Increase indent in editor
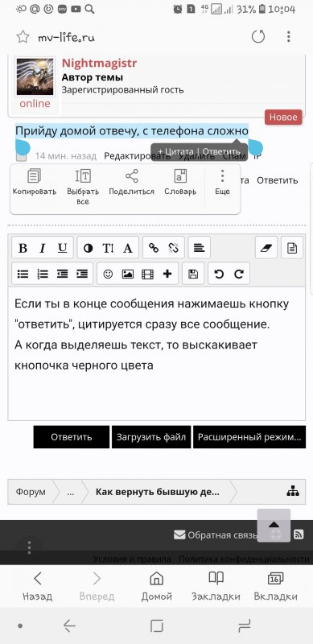Viewport: 313px width, 644px height. tap(82, 274)
